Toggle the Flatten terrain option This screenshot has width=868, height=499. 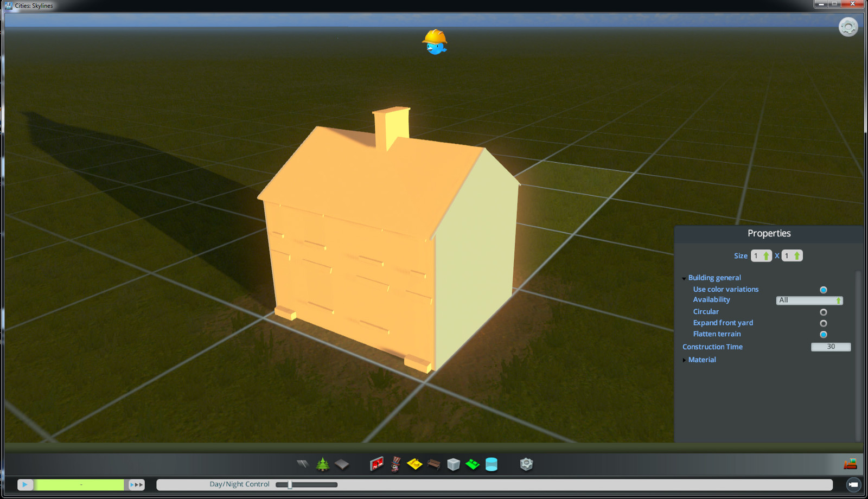point(824,335)
